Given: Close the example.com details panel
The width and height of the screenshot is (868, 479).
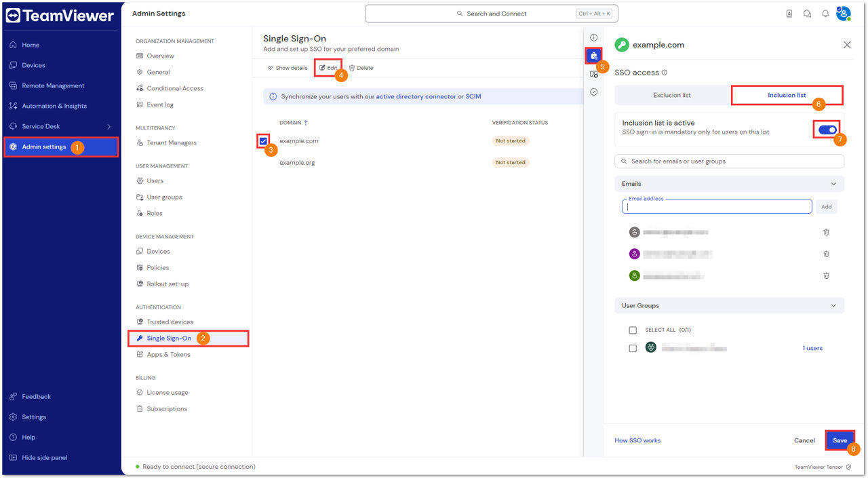Looking at the screenshot, I should [847, 45].
